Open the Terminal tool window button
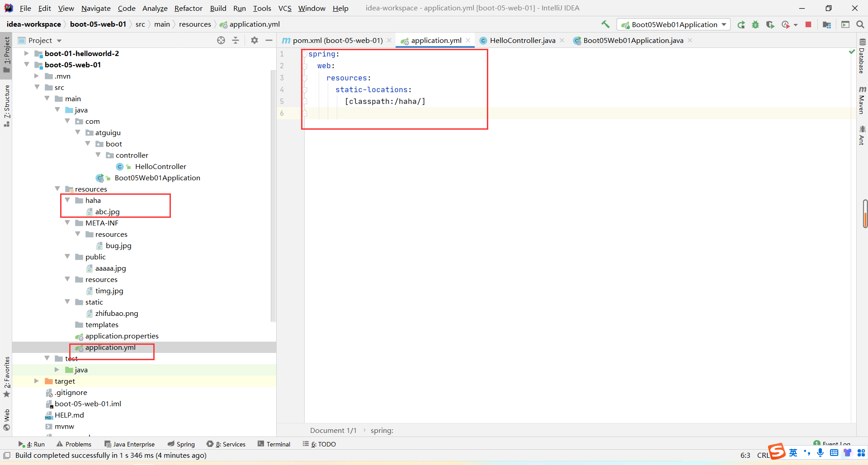The height and width of the screenshot is (465, 868). [274, 444]
